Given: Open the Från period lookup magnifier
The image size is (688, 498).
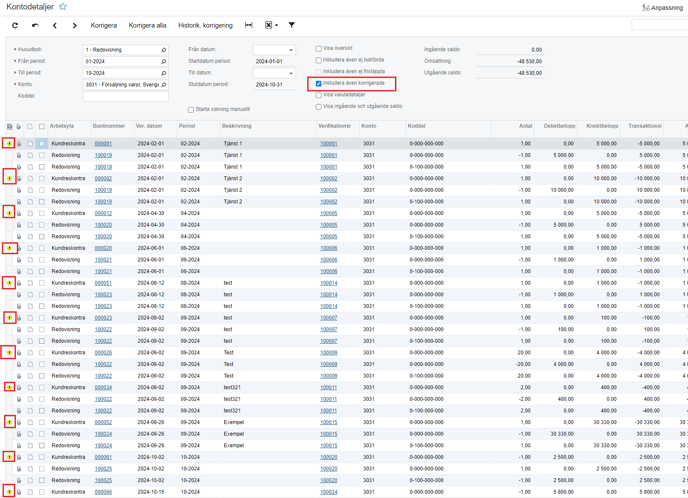Looking at the screenshot, I should click(164, 61).
